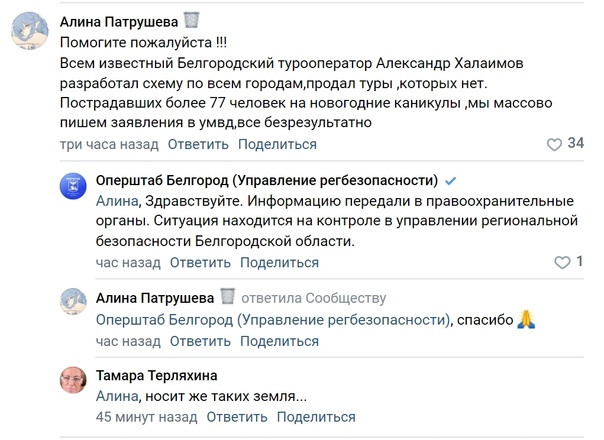
Task: Open Алина Патрушева's avatar on top comment
Action: (30, 31)
